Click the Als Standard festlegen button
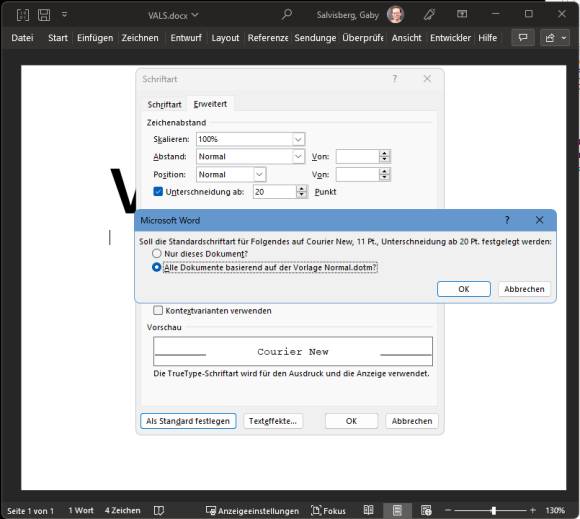The image size is (580, 519). 188,421
